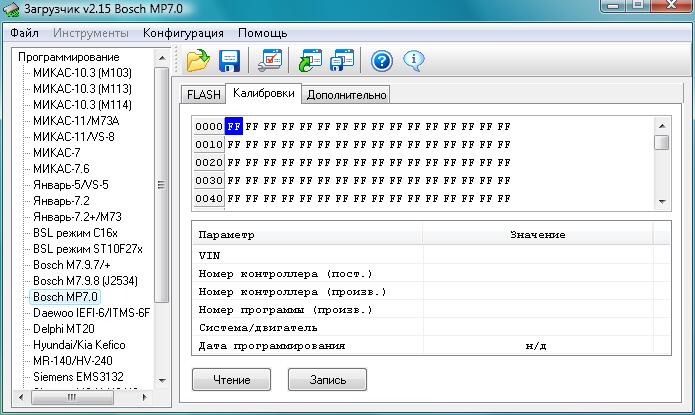Image resolution: width=695 pixels, height=415 pixels.
Task: Select МИКАС-10.3 (М113) in tree
Action: (x=82, y=89)
